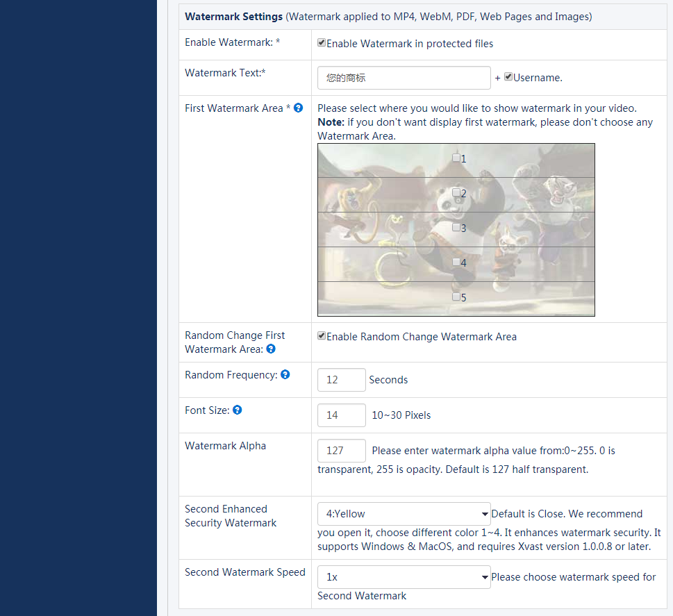Viewport: 673px width, 616px height.
Task: Toggle Enable Watermark in protected files checkbox
Action: click(x=322, y=43)
